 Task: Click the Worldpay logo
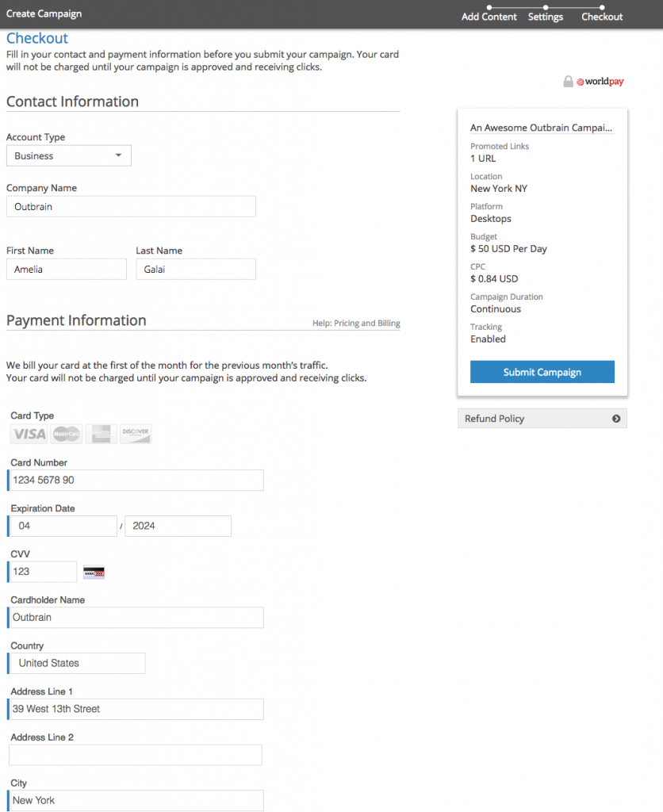(x=600, y=82)
